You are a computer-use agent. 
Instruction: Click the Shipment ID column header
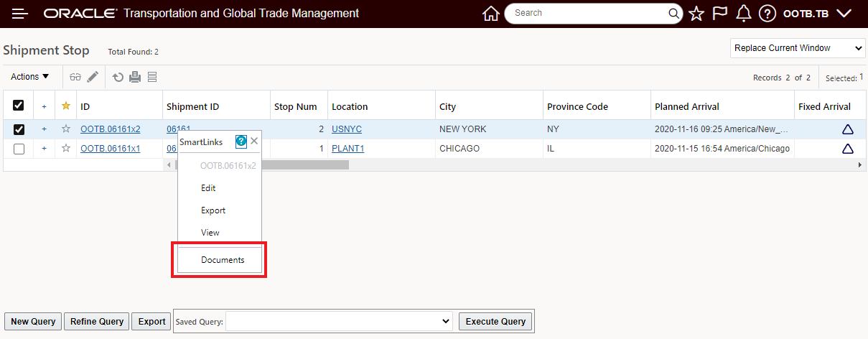tap(192, 106)
